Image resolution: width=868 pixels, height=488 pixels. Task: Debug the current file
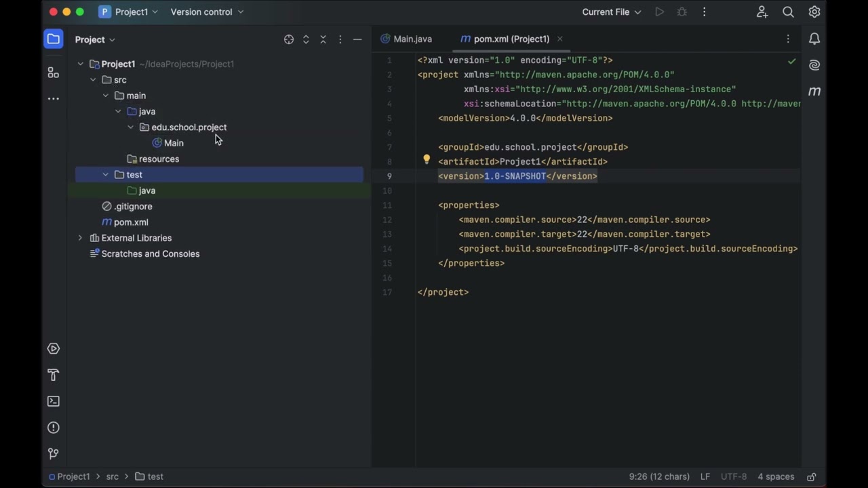click(x=682, y=12)
